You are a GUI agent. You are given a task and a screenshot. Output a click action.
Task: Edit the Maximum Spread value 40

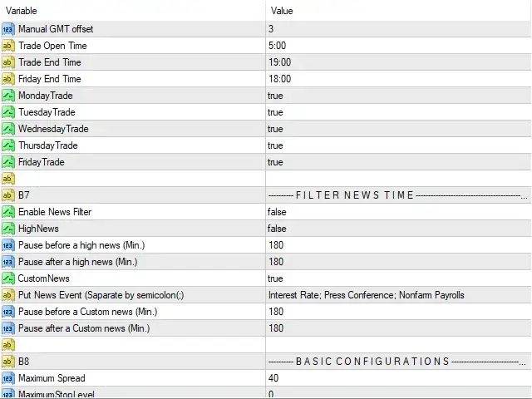click(x=399, y=378)
